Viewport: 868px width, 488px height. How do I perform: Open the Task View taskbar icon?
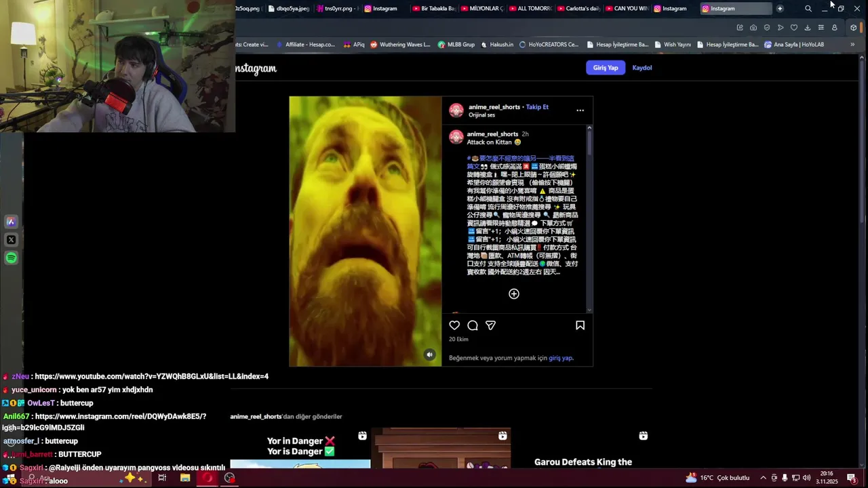pos(162,478)
